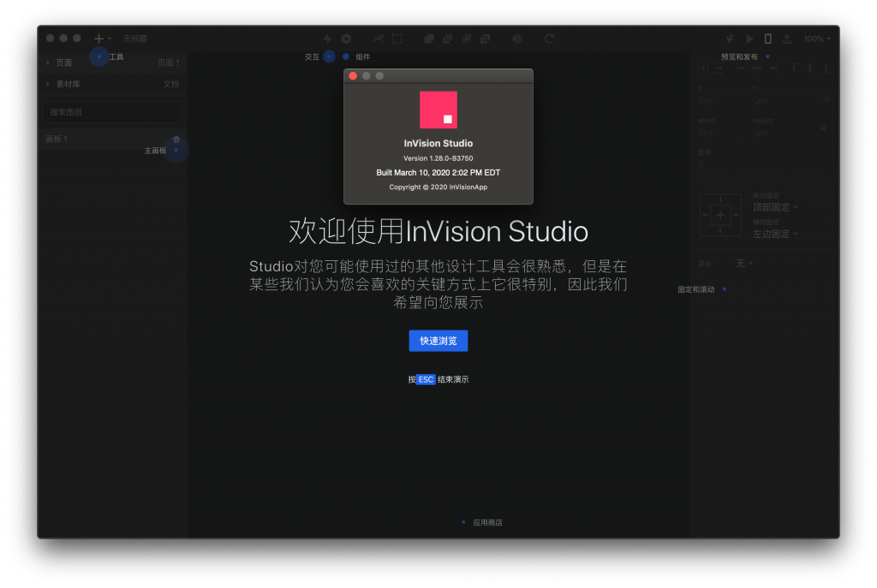Click the 应用商店 tour hotspot dot
877x588 pixels.
pyautogui.click(x=463, y=522)
